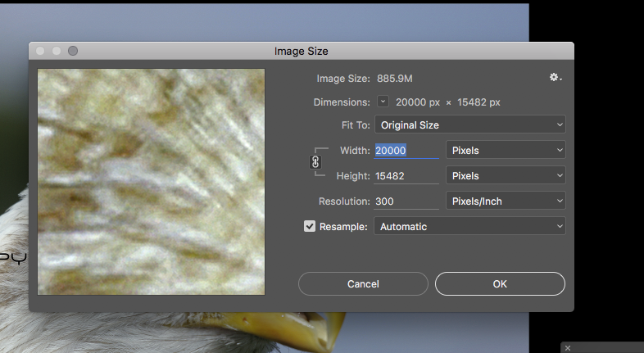Close the panel with the small X
This screenshot has height=353, width=644.
pos(568,348)
